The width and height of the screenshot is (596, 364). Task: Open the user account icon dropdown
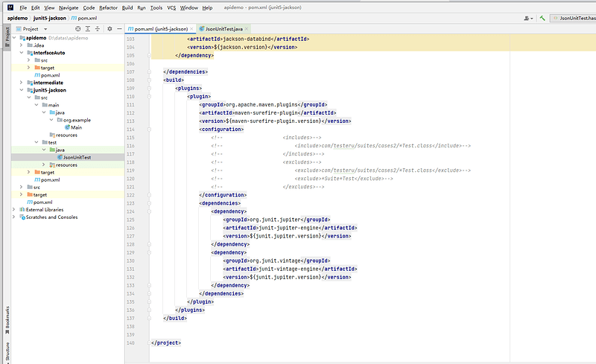528,18
